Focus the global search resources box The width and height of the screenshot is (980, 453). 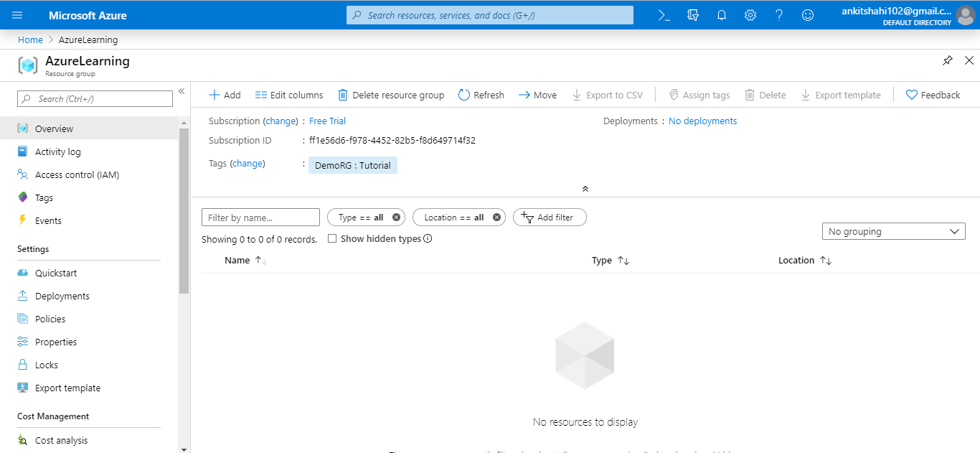[x=490, y=15]
